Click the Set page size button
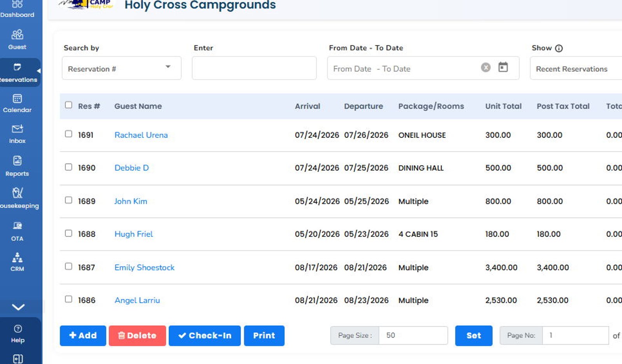This screenshot has width=622, height=364. 473,336
